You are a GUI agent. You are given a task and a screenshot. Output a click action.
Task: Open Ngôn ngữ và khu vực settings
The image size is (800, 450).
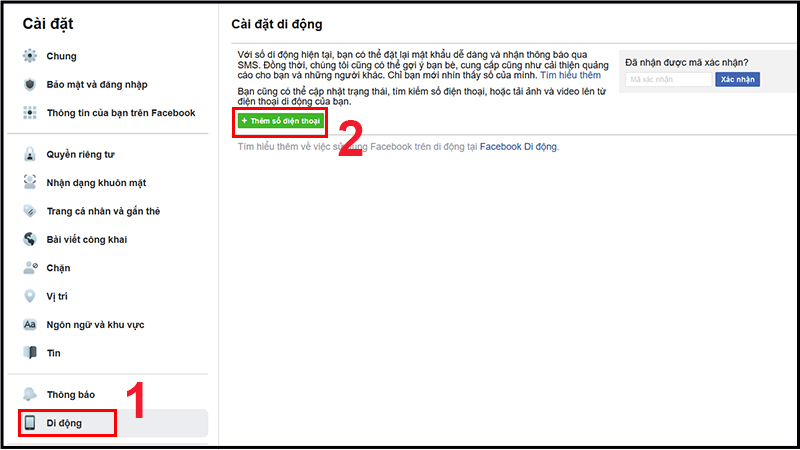(95, 325)
